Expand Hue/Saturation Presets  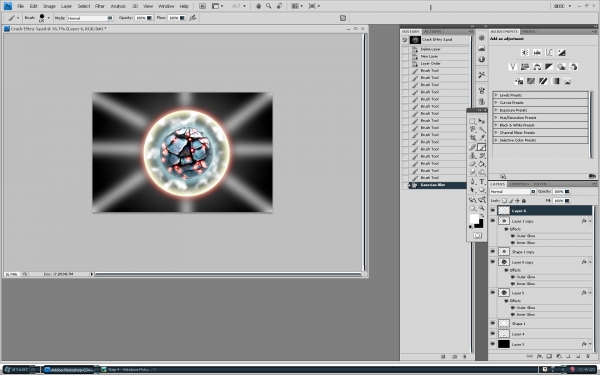(496, 117)
